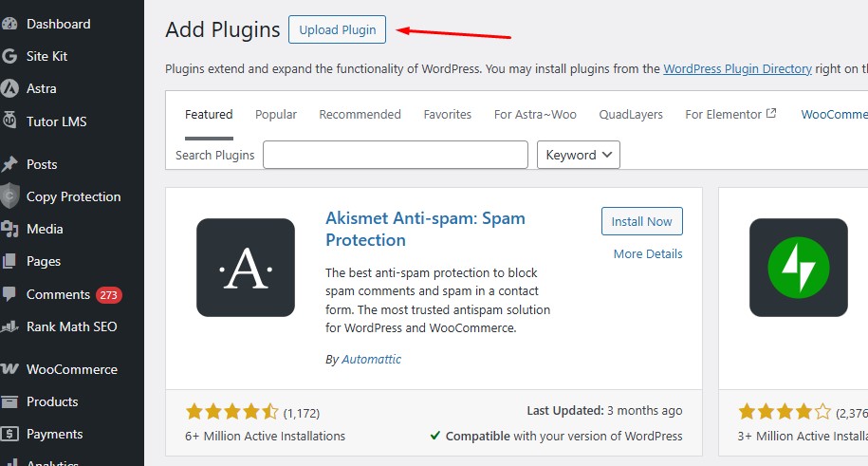
Task: Open Site Kit via its Google icon
Action: (9, 56)
